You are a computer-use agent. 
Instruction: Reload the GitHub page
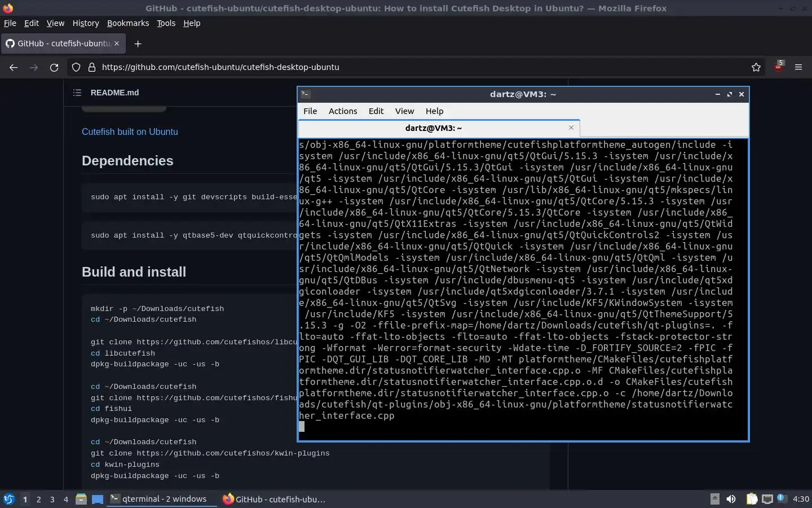(x=54, y=67)
